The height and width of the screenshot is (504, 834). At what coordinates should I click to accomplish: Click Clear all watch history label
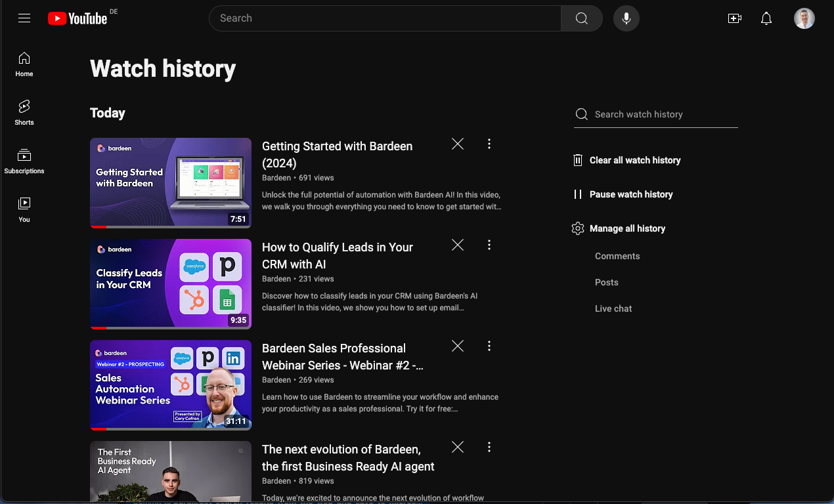point(635,160)
